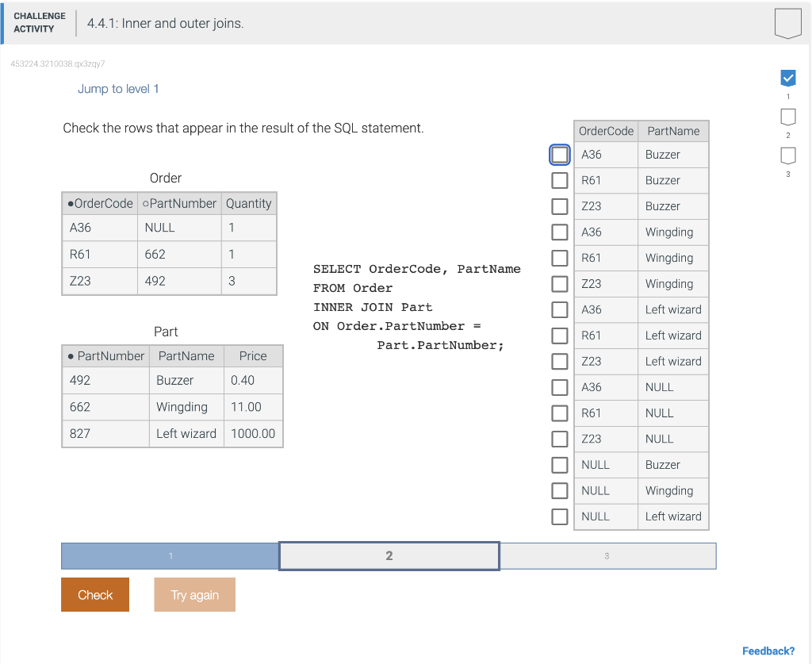
Task: Click the Try again button
Action: (x=194, y=594)
